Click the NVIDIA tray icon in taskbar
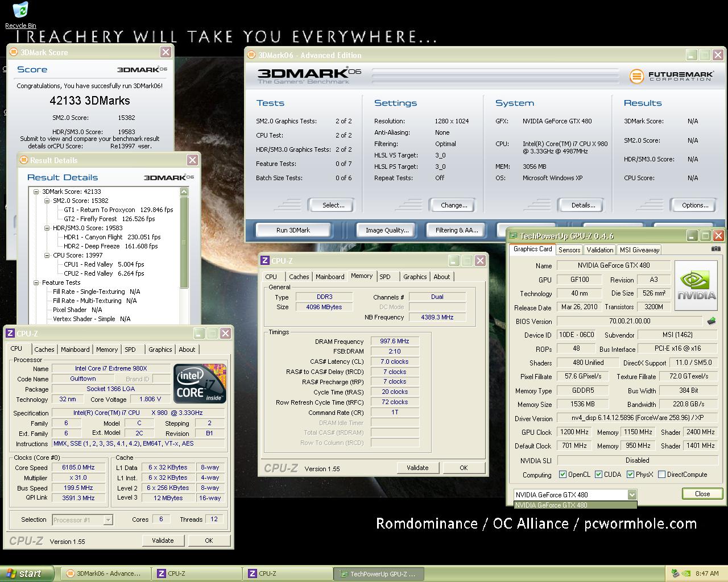 [686, 573]
